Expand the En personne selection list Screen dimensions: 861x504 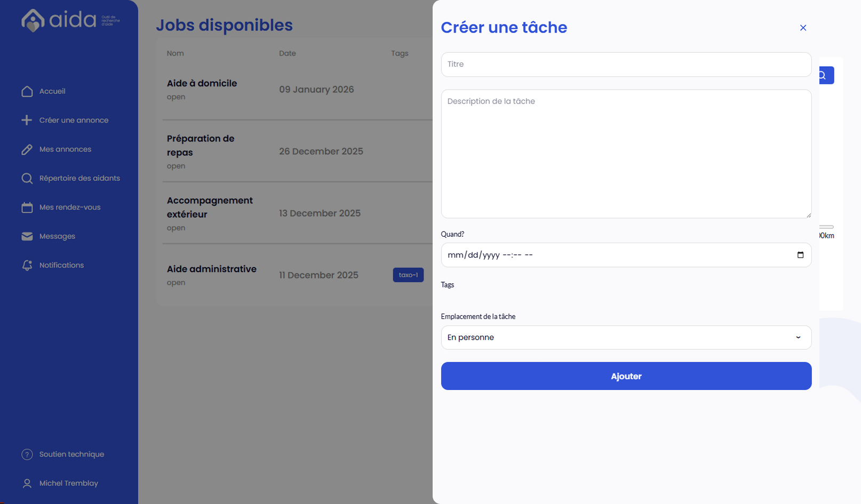tap(626, 337)
